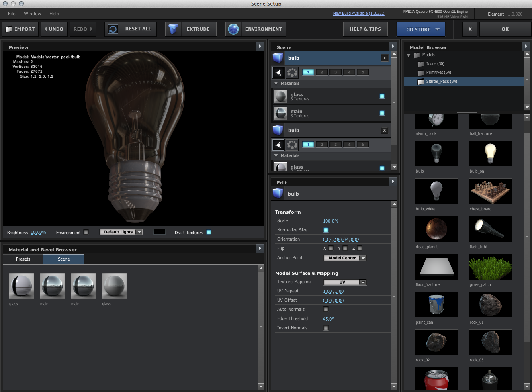Collapse the Models tree triangle

[x=409, y=55]
